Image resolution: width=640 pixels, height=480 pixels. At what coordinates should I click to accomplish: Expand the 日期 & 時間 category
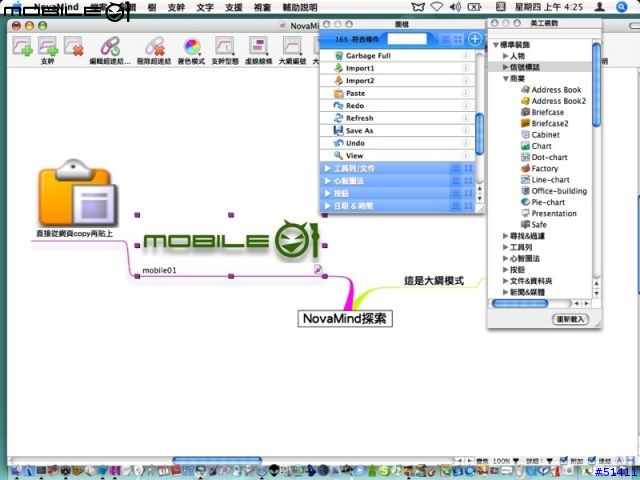click(327, 206)
